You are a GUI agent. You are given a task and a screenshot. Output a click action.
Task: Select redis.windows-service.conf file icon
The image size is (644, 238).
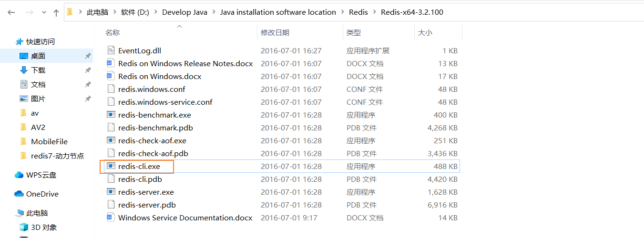click(111, 102)
